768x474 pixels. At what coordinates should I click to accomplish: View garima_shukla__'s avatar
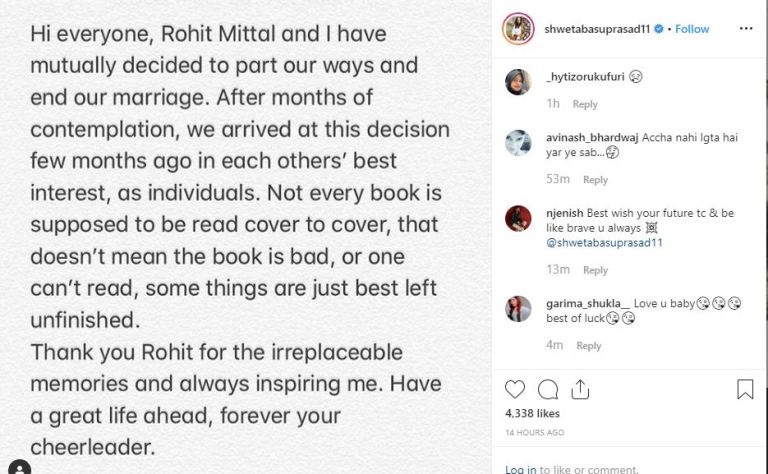tap(518, 309)
